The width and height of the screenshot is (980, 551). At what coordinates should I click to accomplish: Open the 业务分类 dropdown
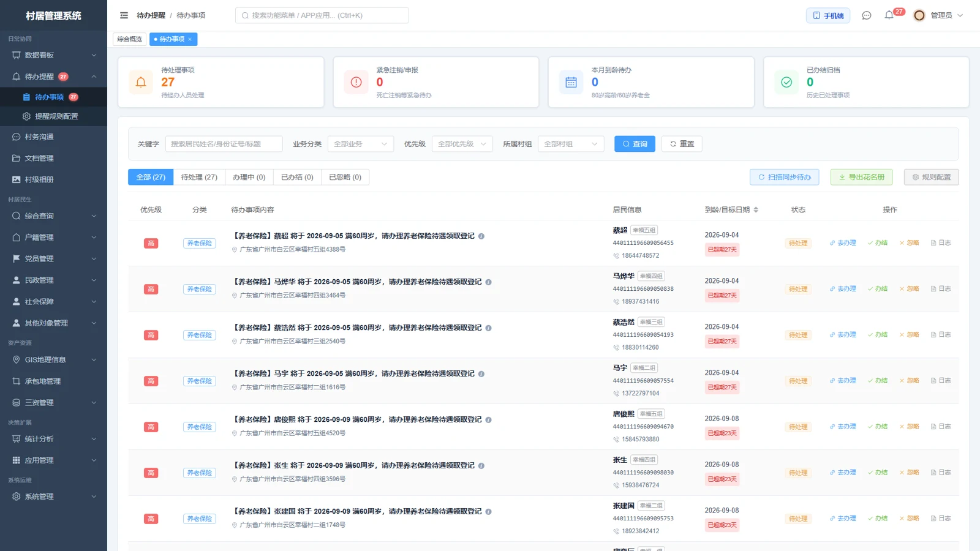360,144
